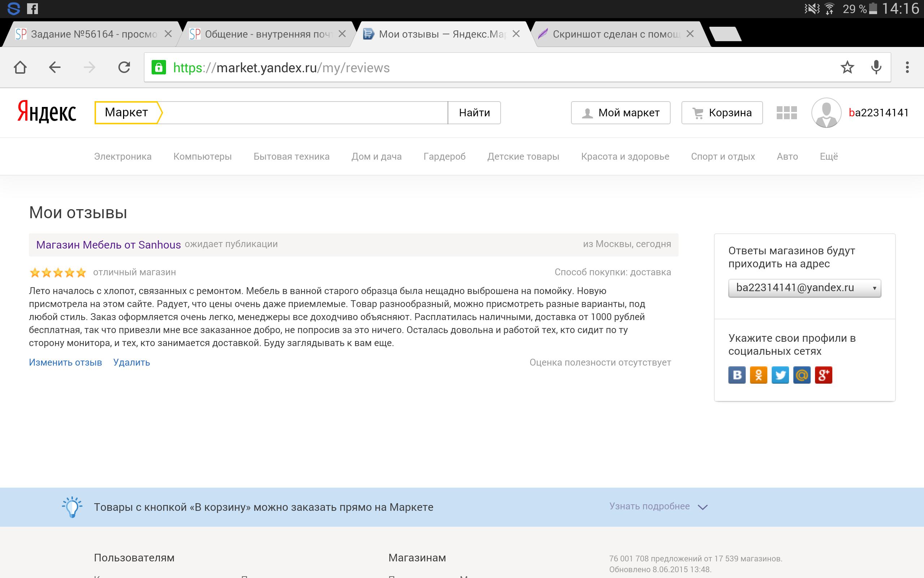The image size is (924, 578).
Task: Link Mail.ru profile icon
Action: [x=802, y=375]
